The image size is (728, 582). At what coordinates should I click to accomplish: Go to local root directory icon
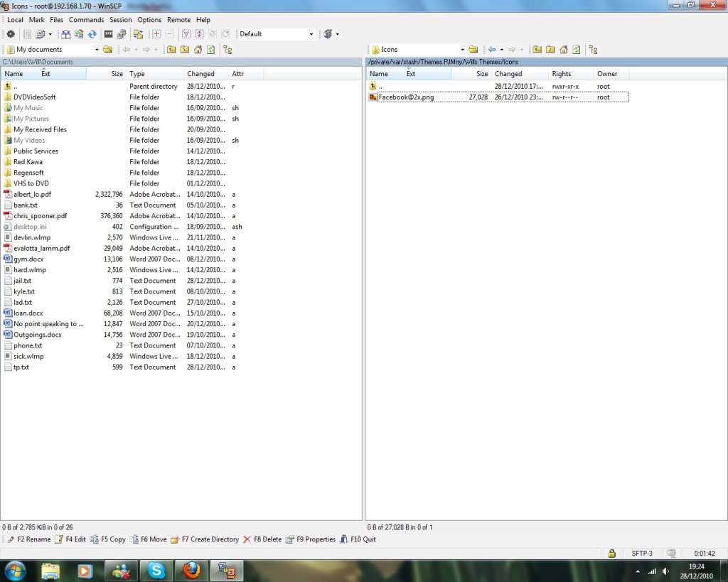tap(184, 49)
